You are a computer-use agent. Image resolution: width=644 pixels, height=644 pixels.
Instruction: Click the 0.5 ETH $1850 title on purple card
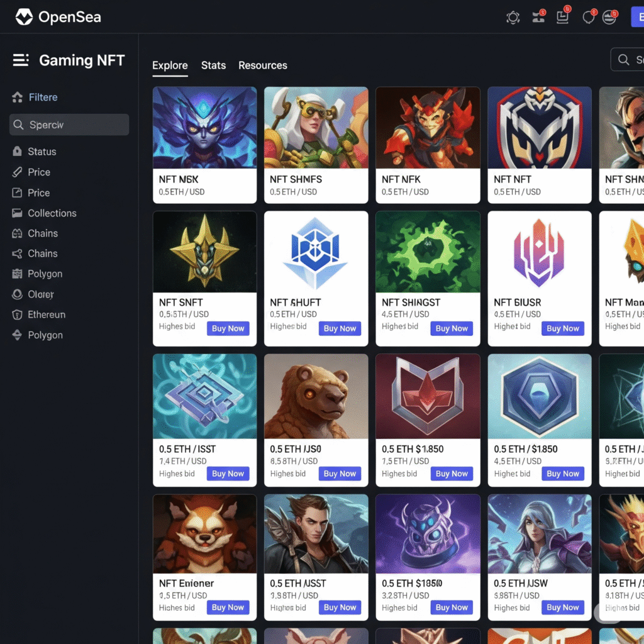412,583
